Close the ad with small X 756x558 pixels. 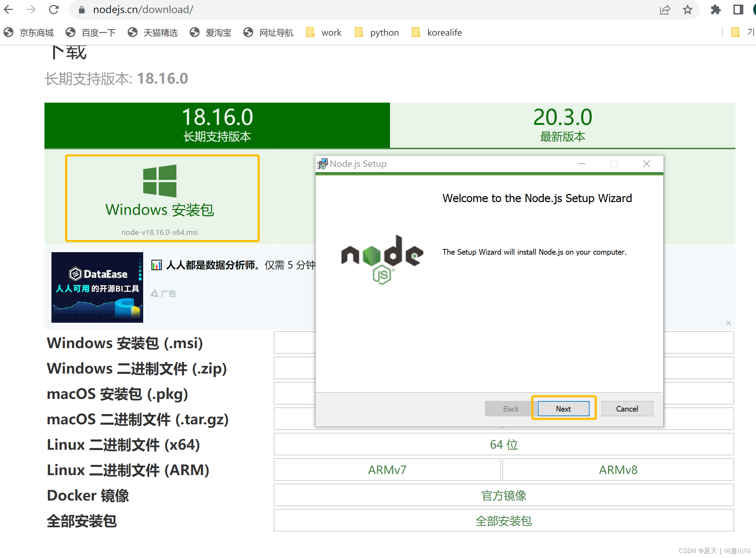pyautogui.click(x=728, y=323)
